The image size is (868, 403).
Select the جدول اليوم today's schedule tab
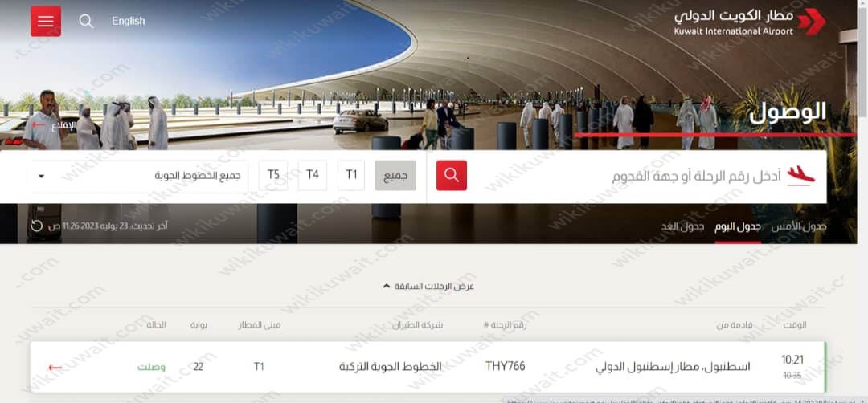[x=738, y=226]
